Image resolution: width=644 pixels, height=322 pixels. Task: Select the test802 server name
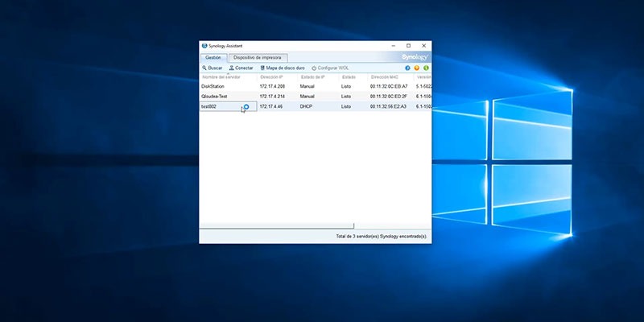point(208,106)
